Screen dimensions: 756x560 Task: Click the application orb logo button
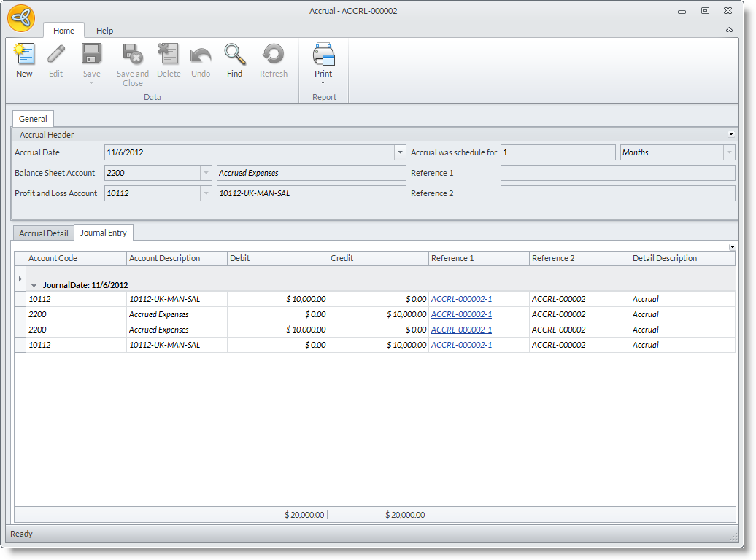(x=21, y=18)
